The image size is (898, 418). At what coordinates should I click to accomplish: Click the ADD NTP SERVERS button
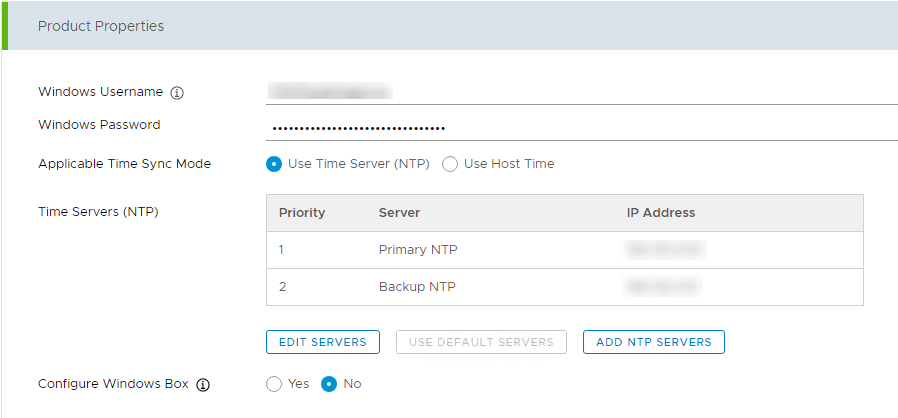point(653,342)
